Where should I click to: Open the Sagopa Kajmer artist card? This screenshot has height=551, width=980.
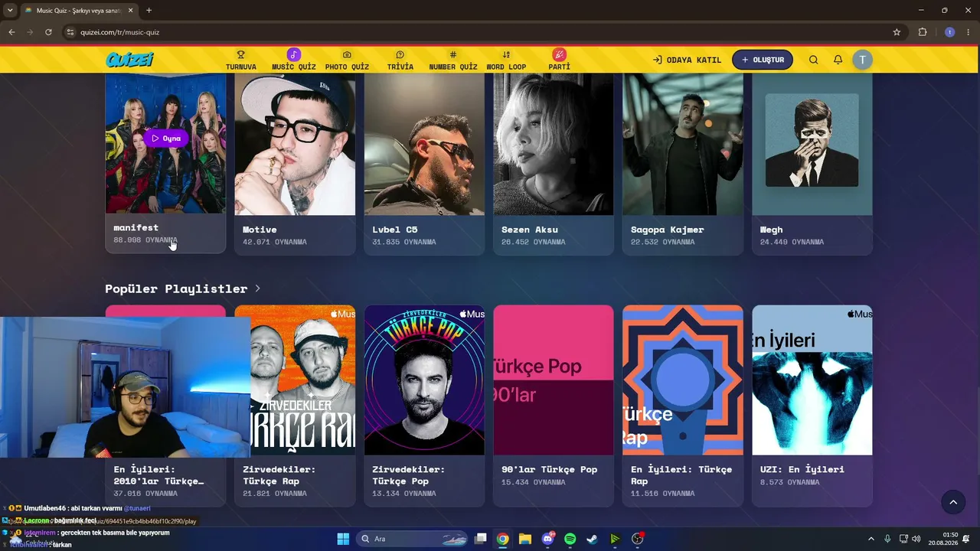pyautogui.click(x=683, y=164)
